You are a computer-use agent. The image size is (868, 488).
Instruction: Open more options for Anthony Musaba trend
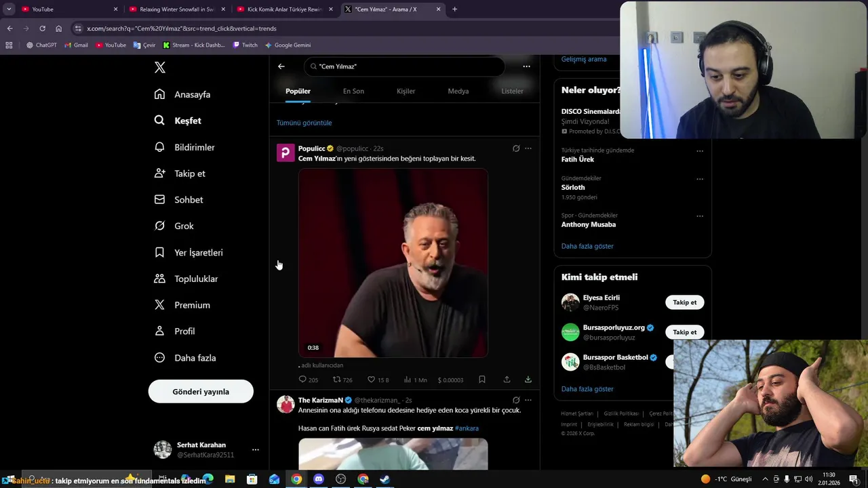tap(700, 216)
